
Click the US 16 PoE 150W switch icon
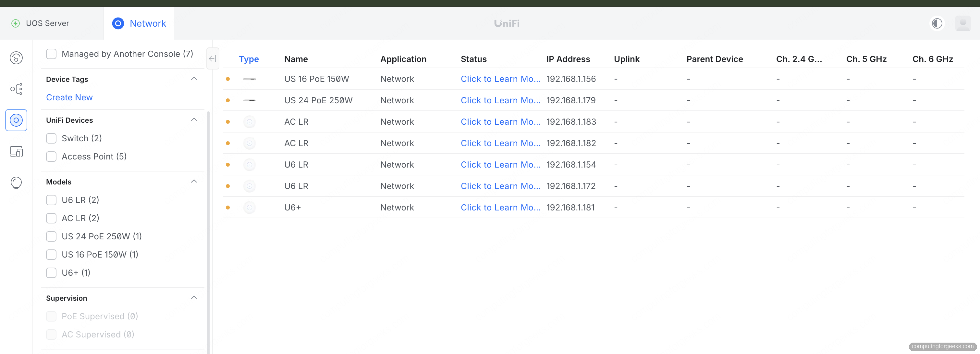point(249,79)
